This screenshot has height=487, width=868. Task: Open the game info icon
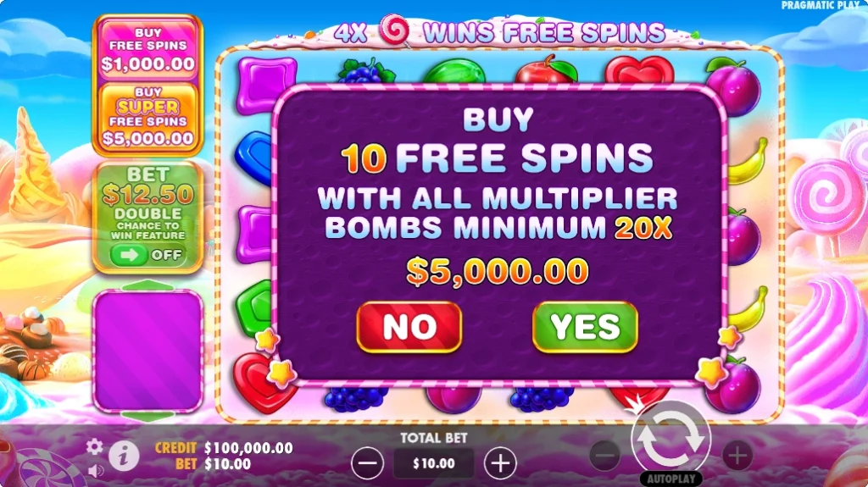pos(124,457)
